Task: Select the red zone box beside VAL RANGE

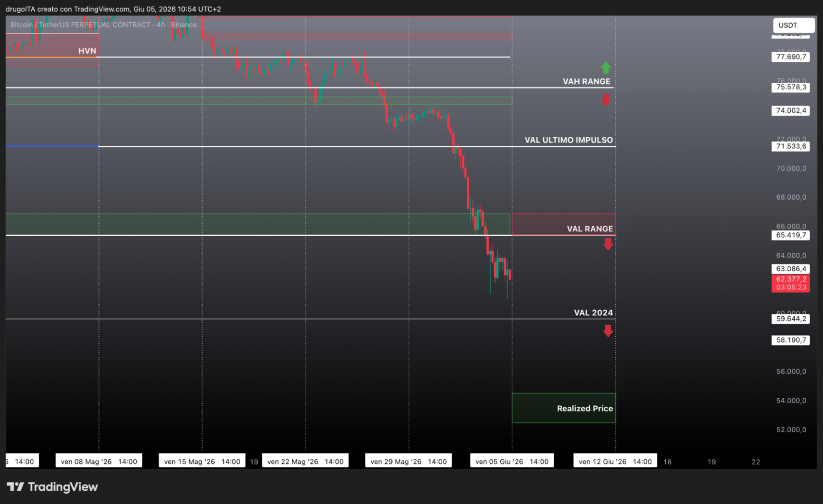Action: [x=564, y=224]
